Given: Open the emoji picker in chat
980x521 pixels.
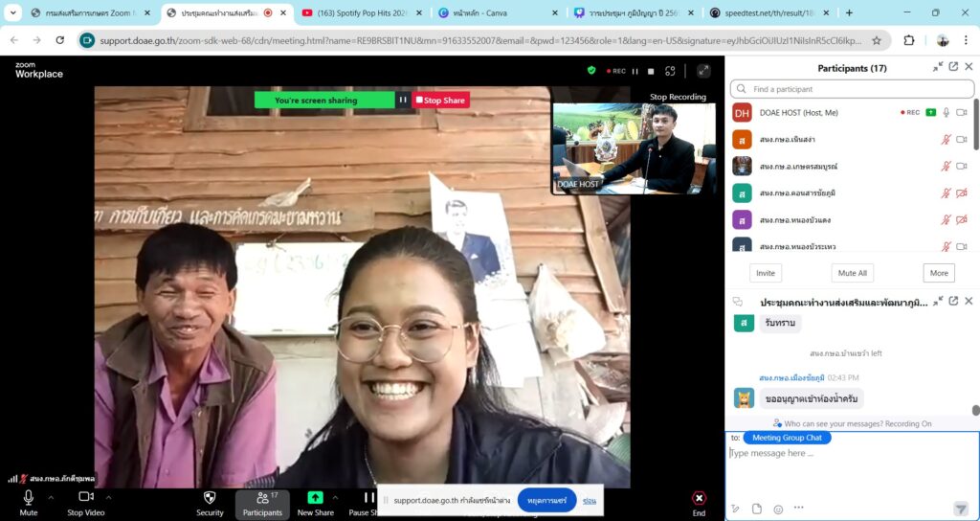Looking at the screenshot, I should tap(778, 509).
